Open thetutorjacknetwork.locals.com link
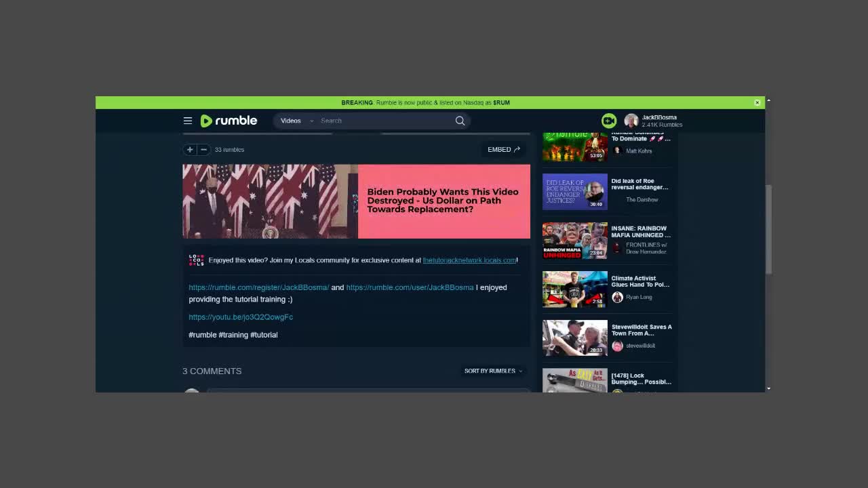The height and width of the screenshot is (488, 868). 469,260
